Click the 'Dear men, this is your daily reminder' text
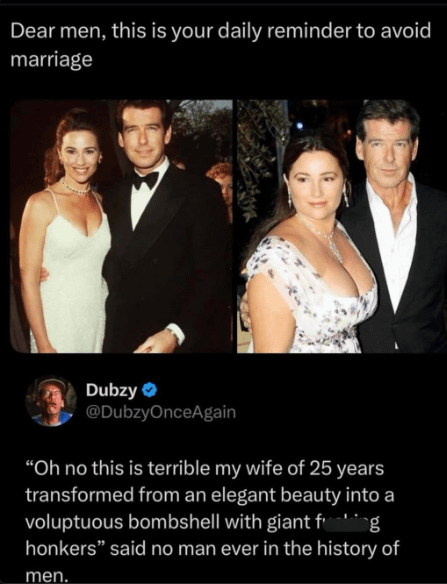The image size is (447, 584). 221,31
